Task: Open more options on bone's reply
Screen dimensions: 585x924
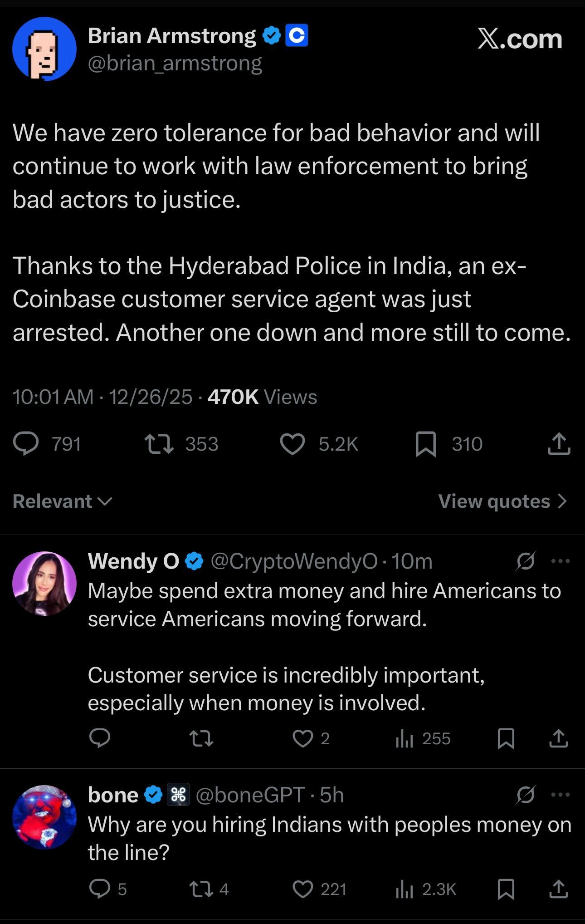Action: tap(561, 795)
